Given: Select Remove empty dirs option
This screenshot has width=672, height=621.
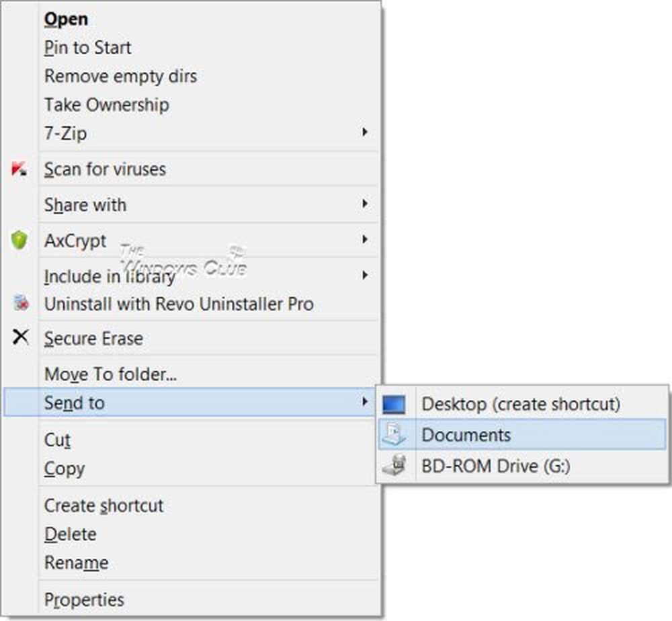Looking at the screenshot, I should [120, 76].
